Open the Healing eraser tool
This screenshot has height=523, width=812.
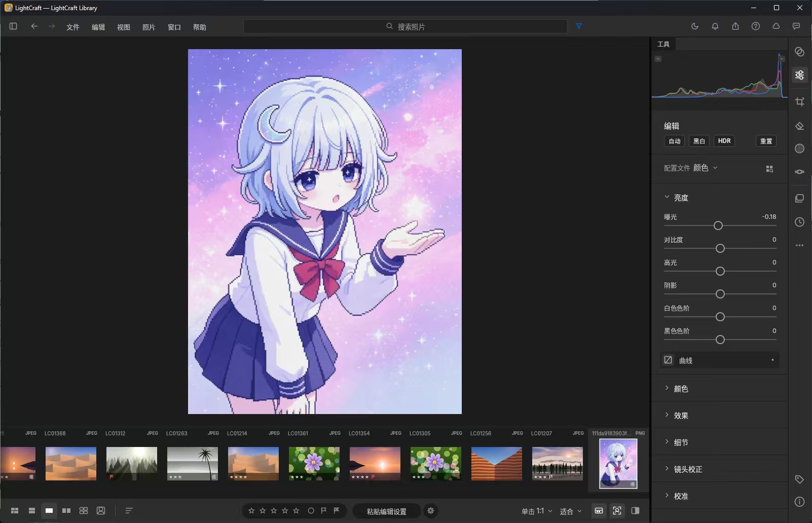800,126
